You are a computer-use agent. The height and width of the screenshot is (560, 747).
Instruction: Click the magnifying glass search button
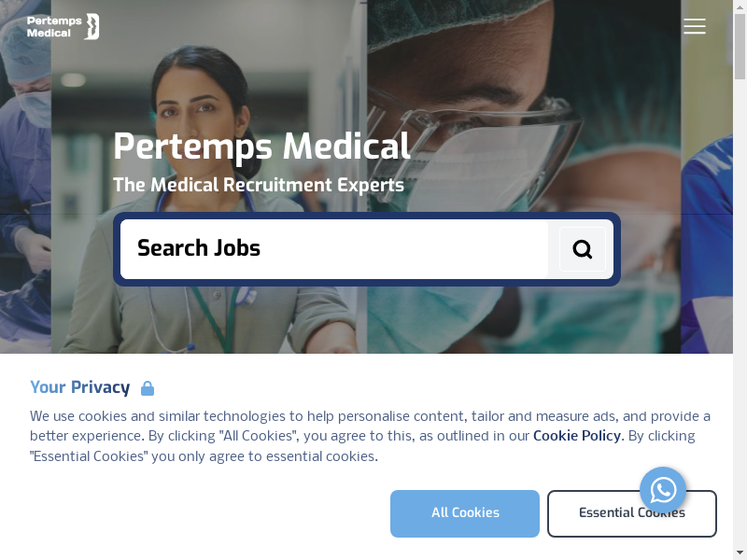582,249
